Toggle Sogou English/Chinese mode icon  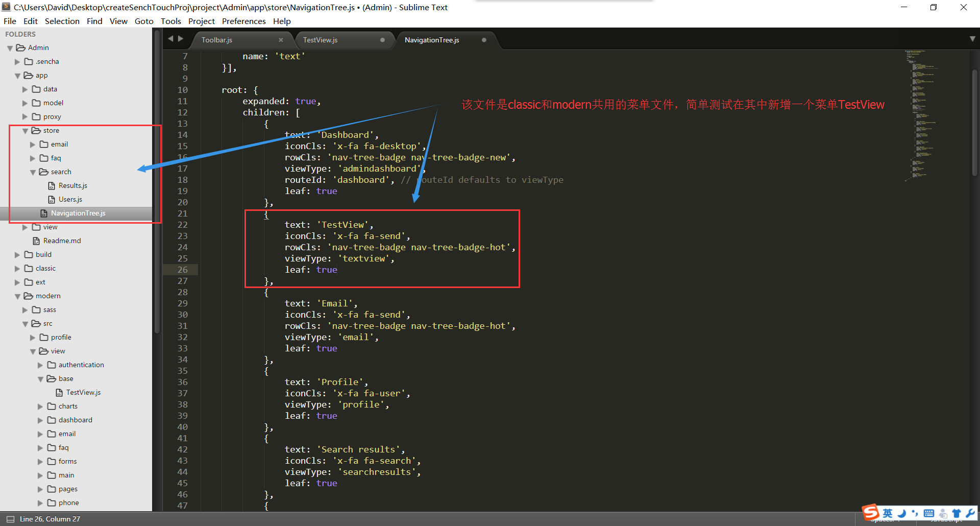pyautogui.click(x=888, y=513)
